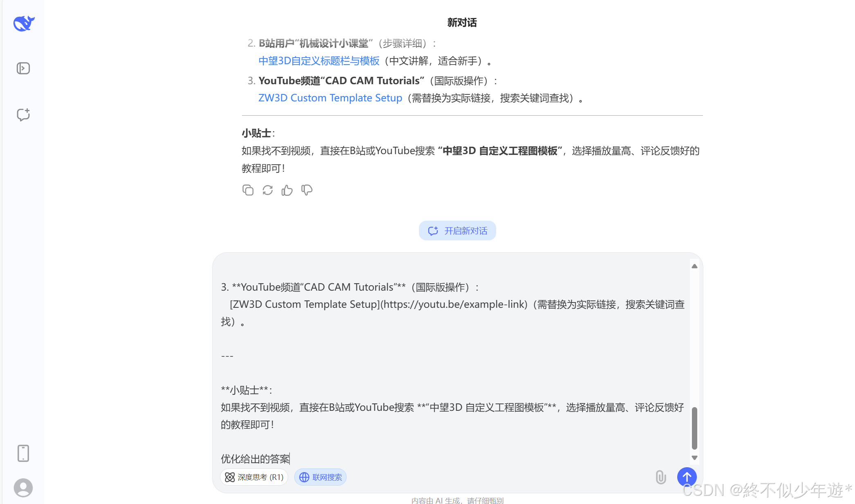Viewport: 855px width, 504px height.
Task: Toggle 联网搜索 web search
Action: coord(320,477)
